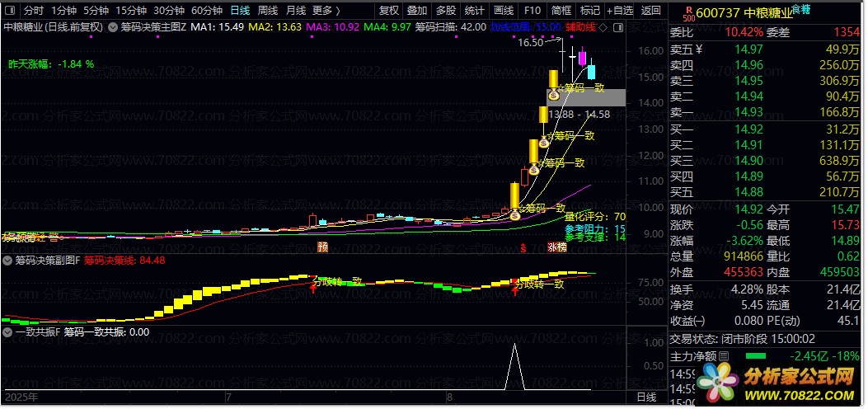Click the 多股 multi-stock button

point(446,10)
